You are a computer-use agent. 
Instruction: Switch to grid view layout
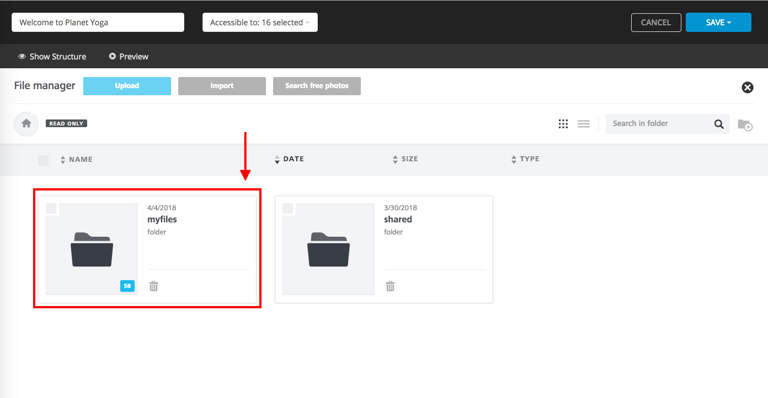563,124
